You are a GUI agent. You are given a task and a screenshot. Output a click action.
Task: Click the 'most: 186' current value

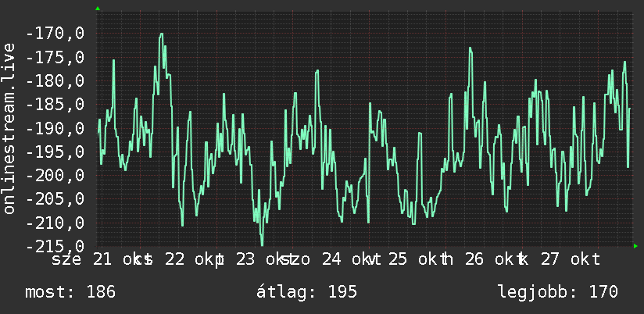click(x=70, y=292)
